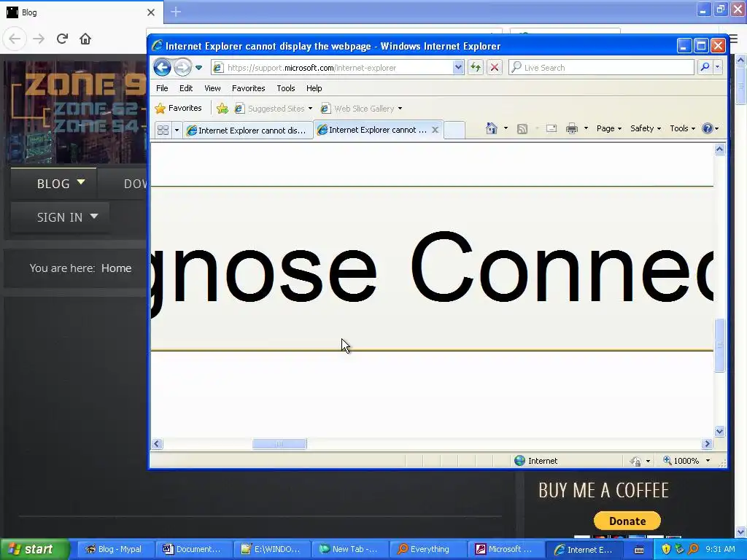
Task: Show Quick Tabs thumbnail view
Action: click(163, 130)
